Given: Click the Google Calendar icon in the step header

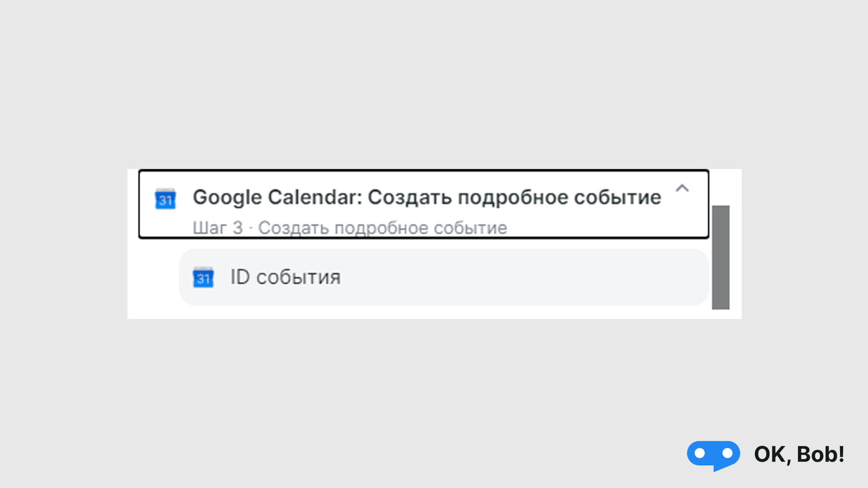Looking at the screenshot, I should pyautogui.click(x=165, y=198).
